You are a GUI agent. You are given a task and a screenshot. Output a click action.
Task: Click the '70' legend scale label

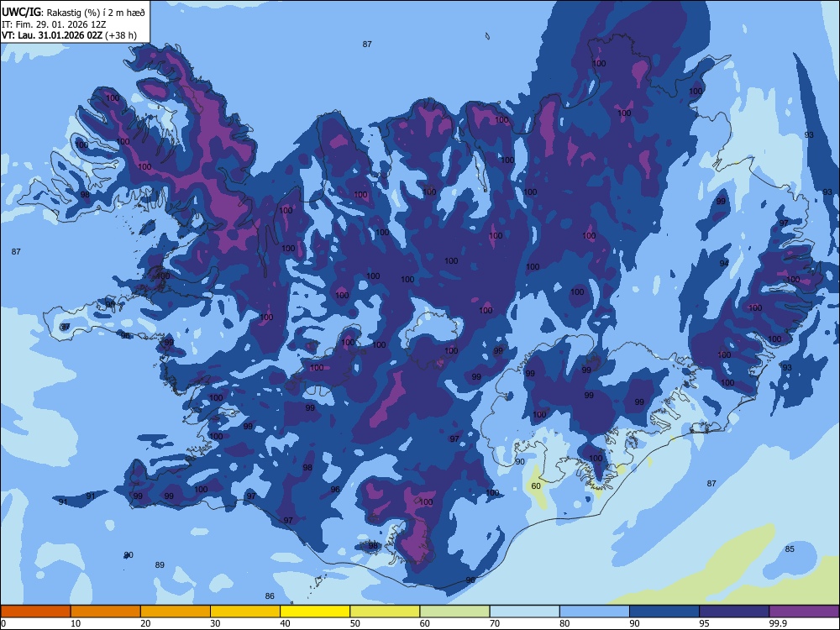pos(495,623)
